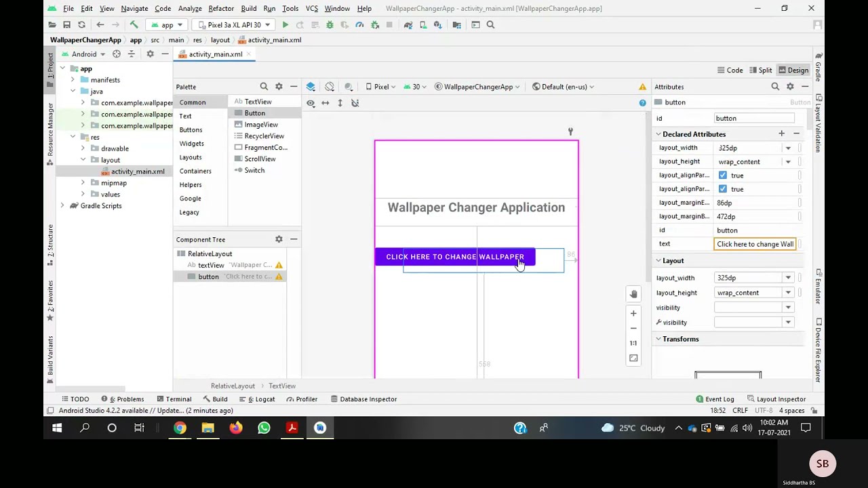Collapse the Declared Attributes section
This screenshot has height=488, width=868.
click(658, 134)
